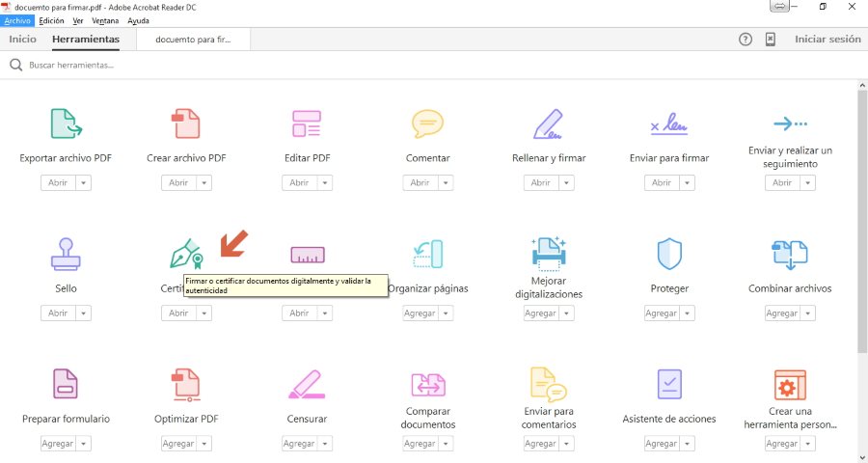Expand dropdown arrow under Crear archivo PDF

pos(204,182)
